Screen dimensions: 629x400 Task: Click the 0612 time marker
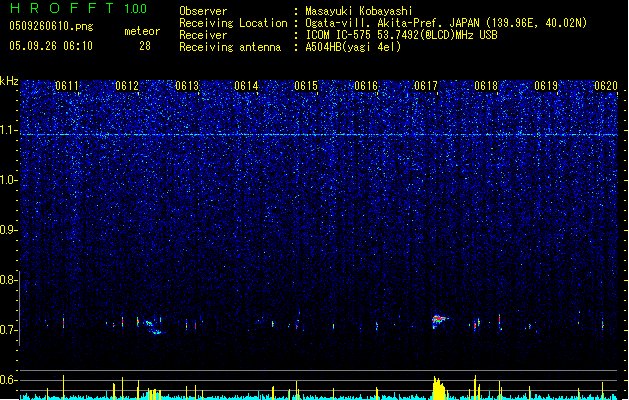[x=127, y=86]
